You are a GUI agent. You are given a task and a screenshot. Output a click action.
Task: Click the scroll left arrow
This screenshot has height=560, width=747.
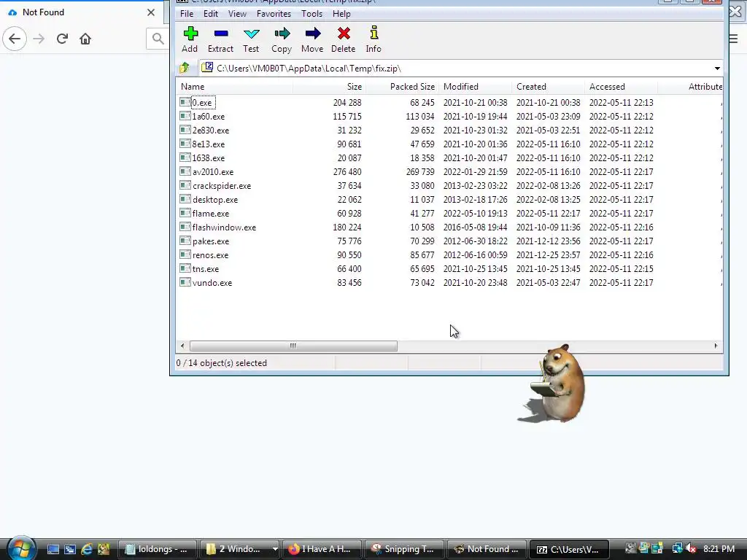[x=182, y=346]
